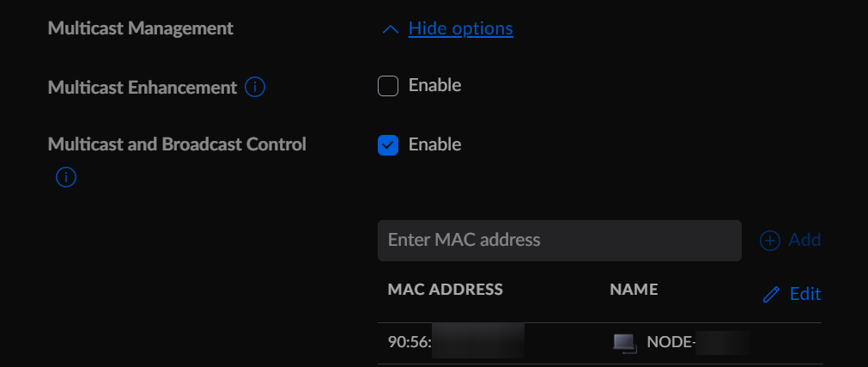868x367 pixels.
Task: Click the Multicast Management heading
Action: (141, 28)
